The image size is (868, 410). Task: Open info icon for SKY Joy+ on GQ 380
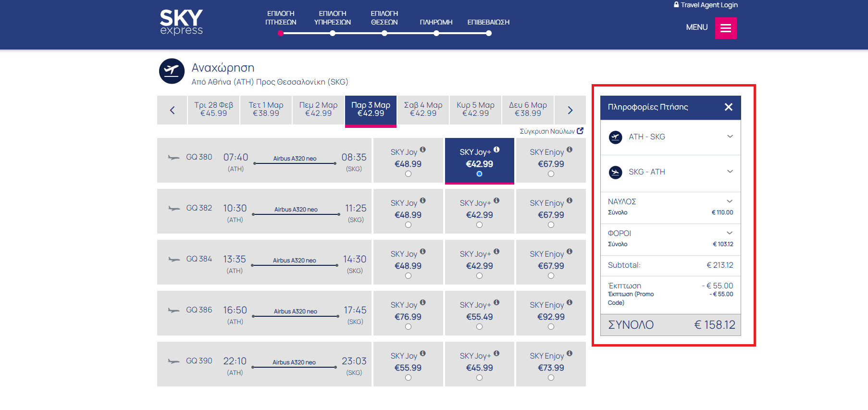(497, 149)
